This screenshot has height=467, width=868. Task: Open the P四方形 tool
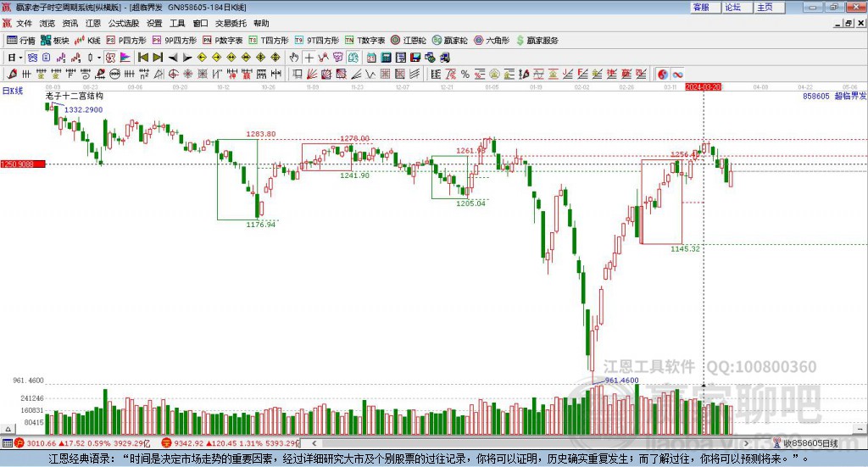[x=126, y=41]
